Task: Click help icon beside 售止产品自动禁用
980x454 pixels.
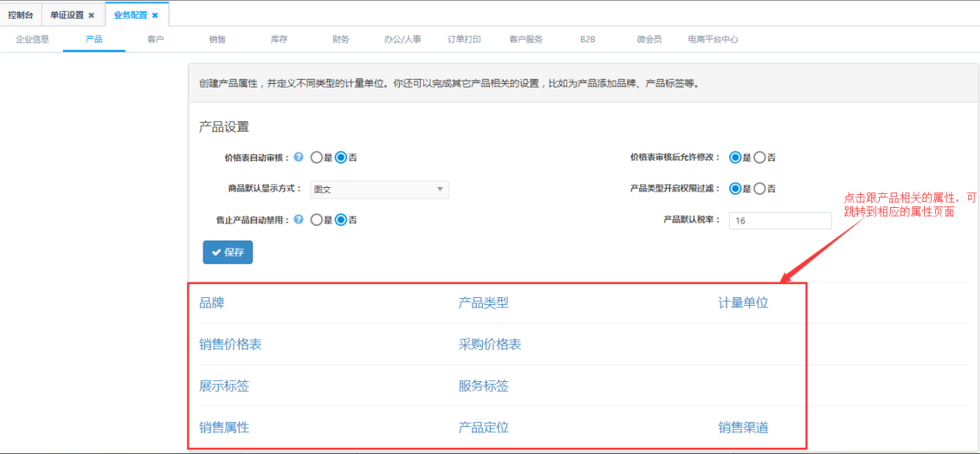Action: coord(299,220)
